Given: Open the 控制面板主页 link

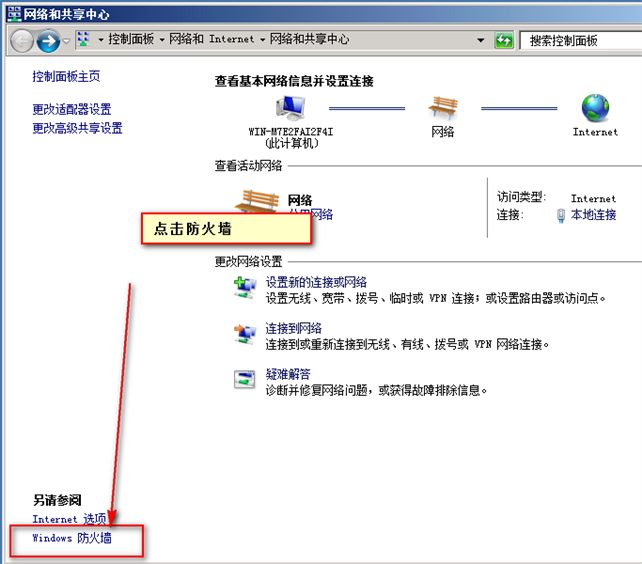Looking at the screenshot, I should coord(66,76).
